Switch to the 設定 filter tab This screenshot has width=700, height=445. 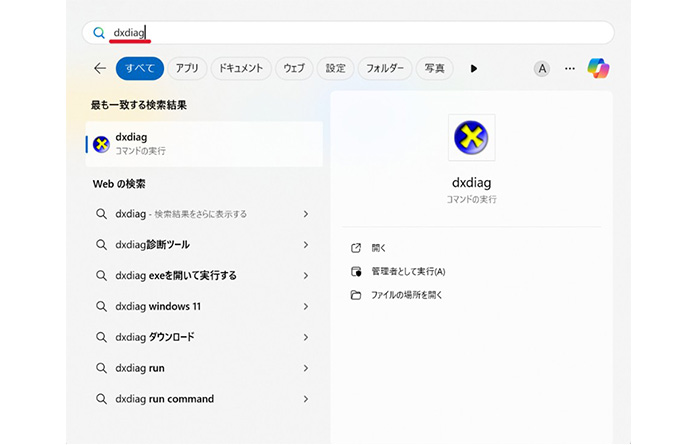[335, 68]
